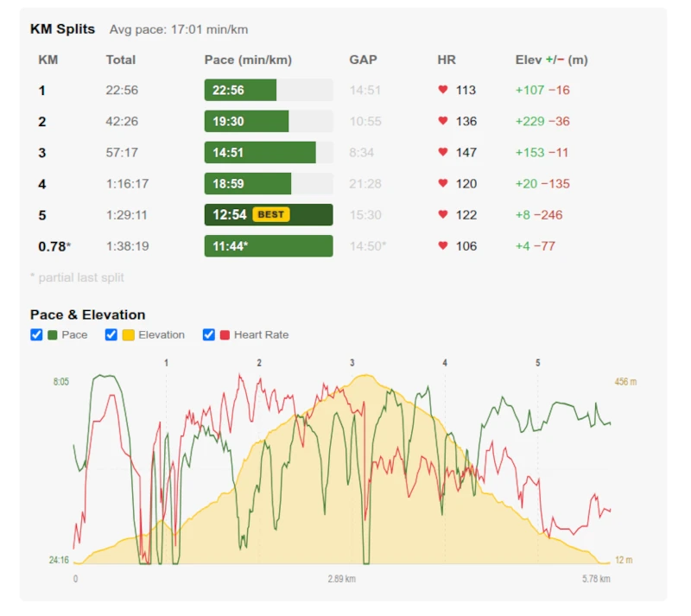Click the heart icon beside HR 113
691x616 pixels.
click(443, 90)
